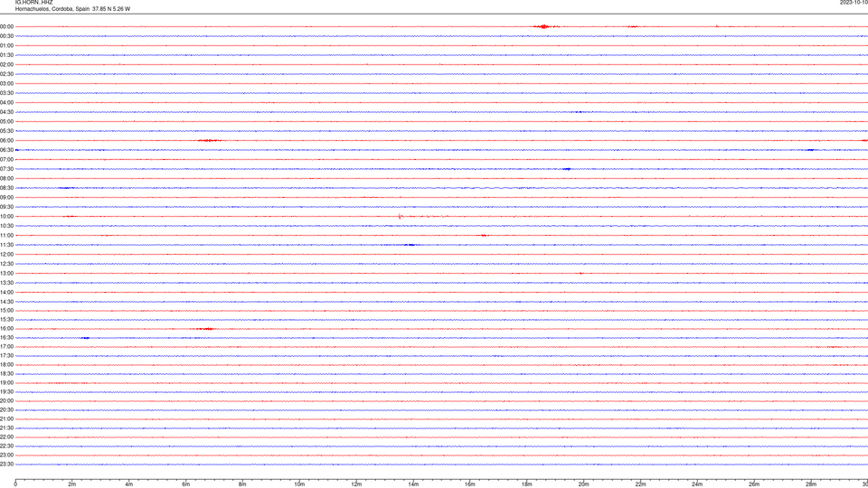The height and width of the screenshot is (488, 868).
Task: Select the 10:00 trace time label
Action: [6, 216]
